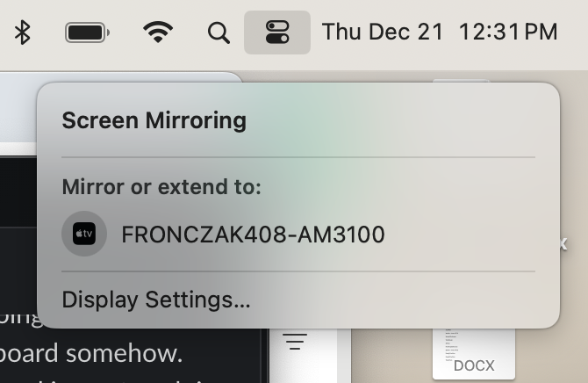The height and width of the screenshot is (383, 588).
Task: Click the partially hidden desktop item at right edge
Action: tap(564, 244)
